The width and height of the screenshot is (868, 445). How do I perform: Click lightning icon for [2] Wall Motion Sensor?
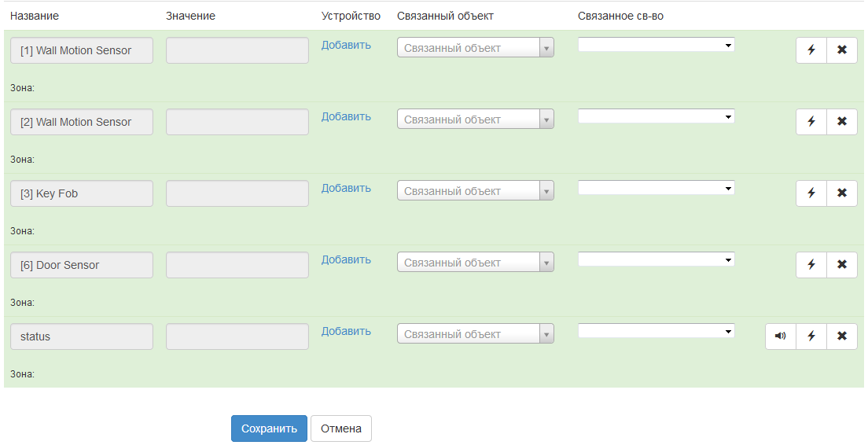811,122
